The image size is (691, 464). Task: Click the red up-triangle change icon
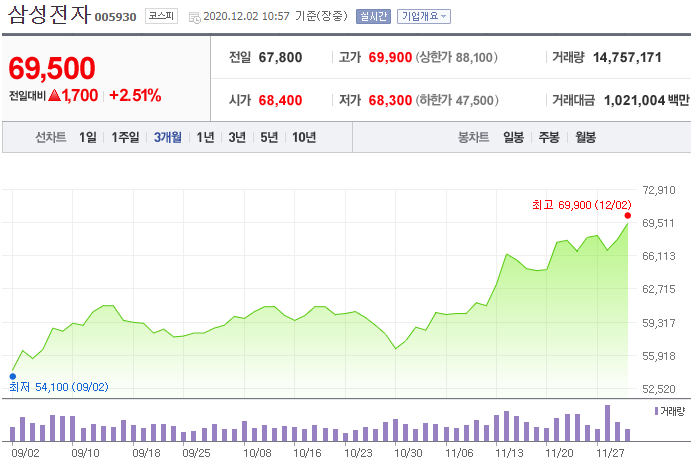(54, 95)
